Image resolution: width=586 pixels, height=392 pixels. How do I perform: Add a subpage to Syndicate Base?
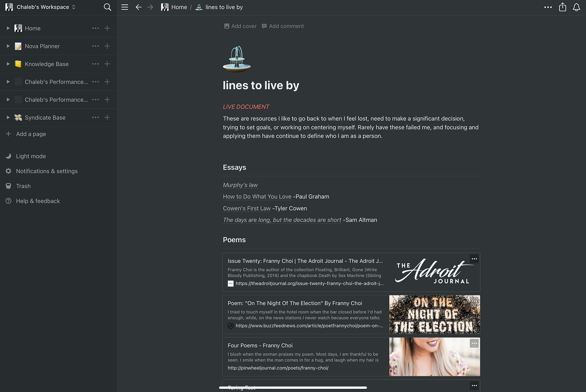coord(107,117)
